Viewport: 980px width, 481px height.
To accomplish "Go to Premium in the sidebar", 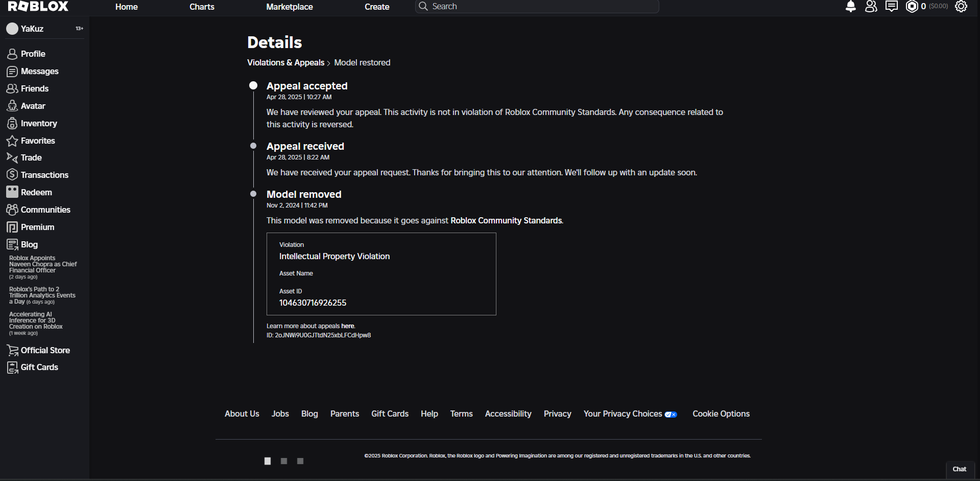I will (30, 227).
